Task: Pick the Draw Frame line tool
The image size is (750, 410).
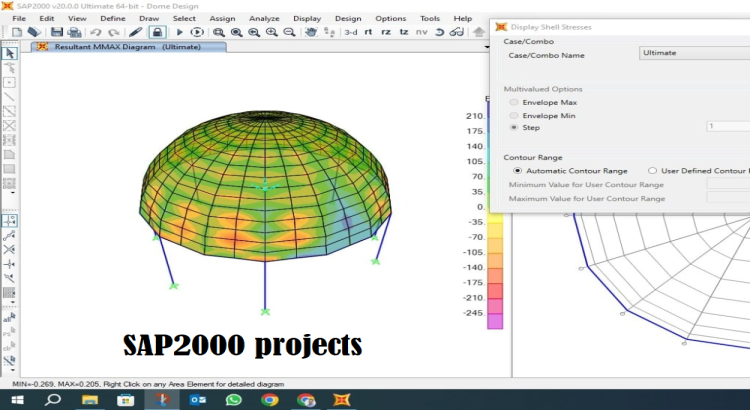Action: tap(10, 97)
